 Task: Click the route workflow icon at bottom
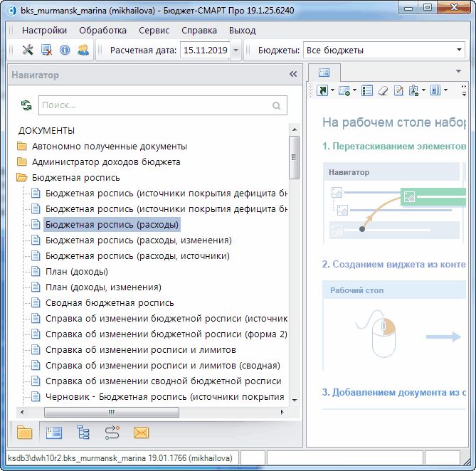[x=112, y=432]
